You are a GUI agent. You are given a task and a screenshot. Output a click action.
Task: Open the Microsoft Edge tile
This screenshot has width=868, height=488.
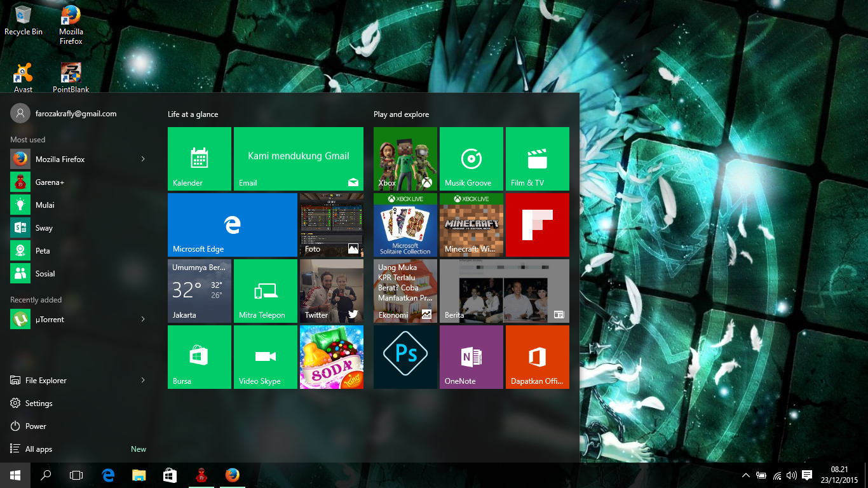coord(232,225)
